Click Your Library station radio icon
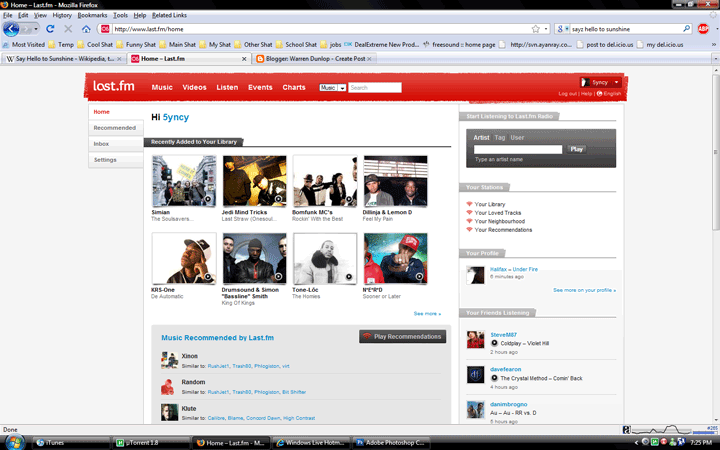 [469, 204]
